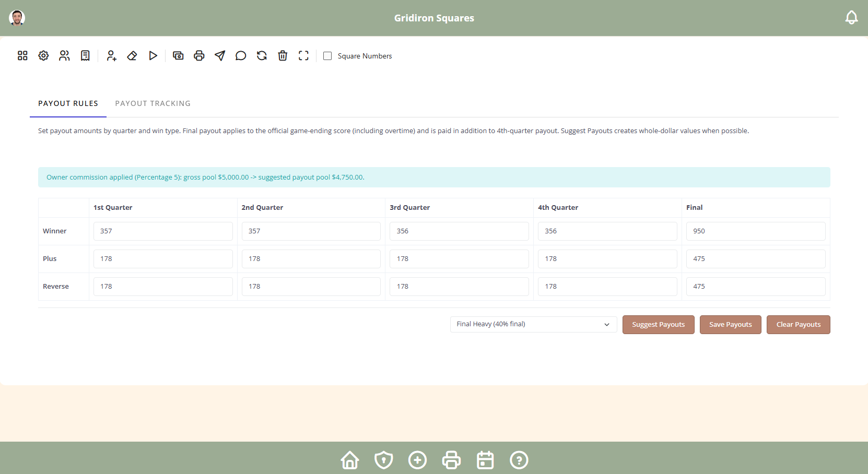Enable the Square Numbers checkbox
Viewport: 868px width, 474px height.
[x=327, y=56]
